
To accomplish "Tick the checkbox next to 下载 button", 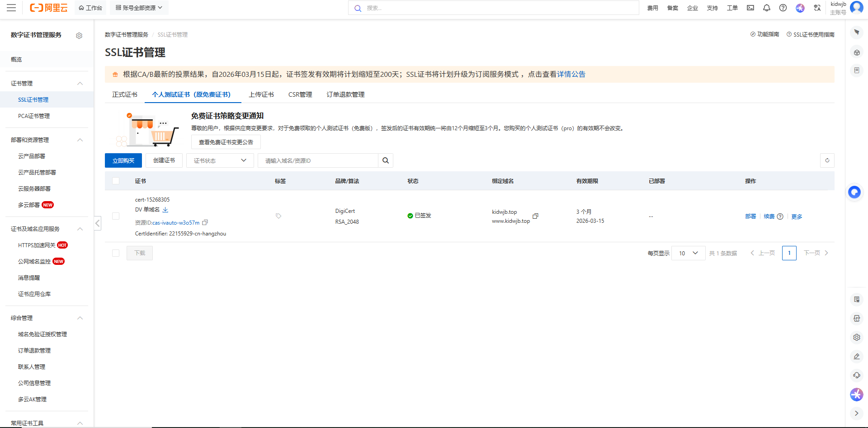I will tap(116, 253).
